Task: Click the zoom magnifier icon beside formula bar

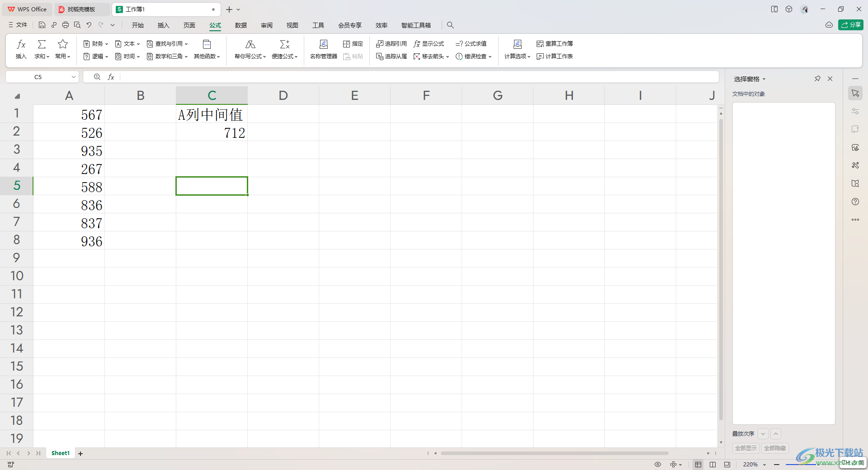Action: [x=97, y=77]
